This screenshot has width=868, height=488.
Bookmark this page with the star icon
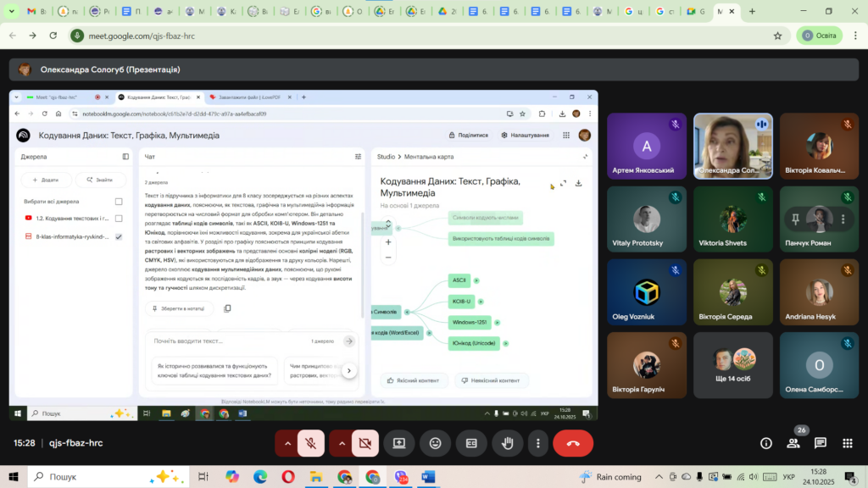coord(777,36)
